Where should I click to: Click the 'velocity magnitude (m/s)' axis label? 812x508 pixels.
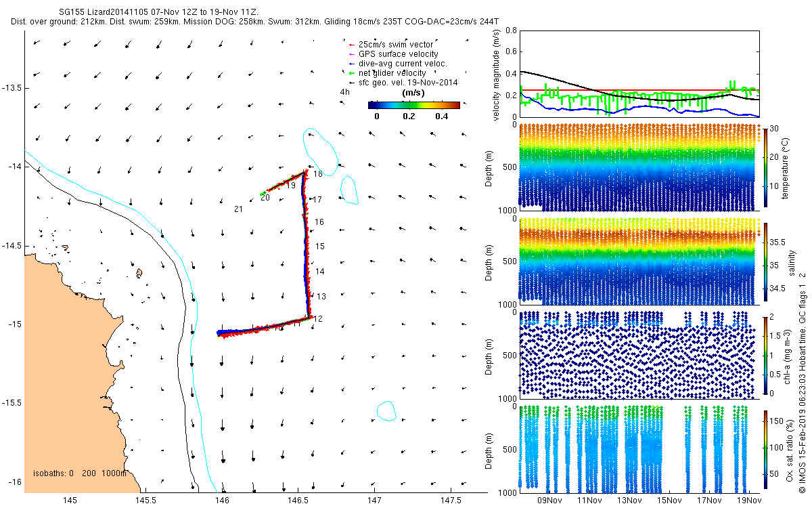[x=497, y=75]
